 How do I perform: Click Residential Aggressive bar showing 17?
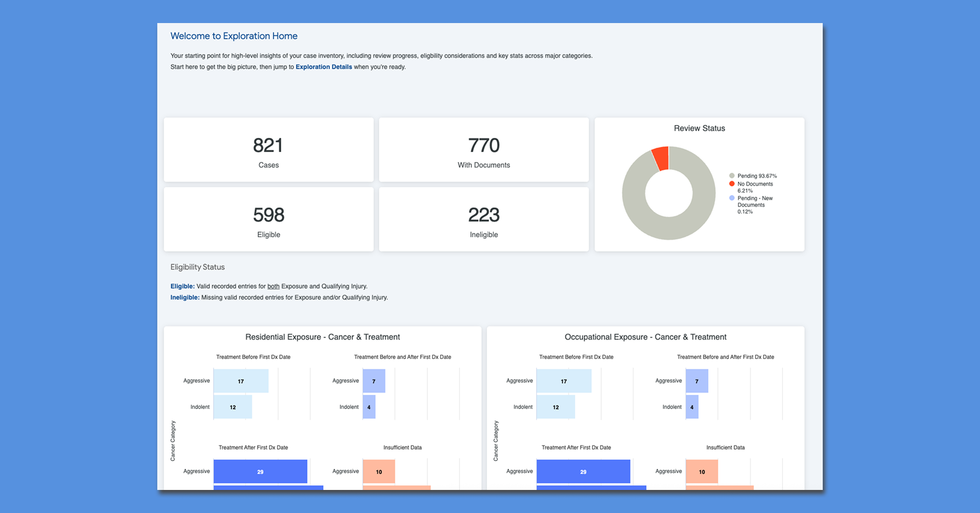pyautogui.click(x=241, y=381)
